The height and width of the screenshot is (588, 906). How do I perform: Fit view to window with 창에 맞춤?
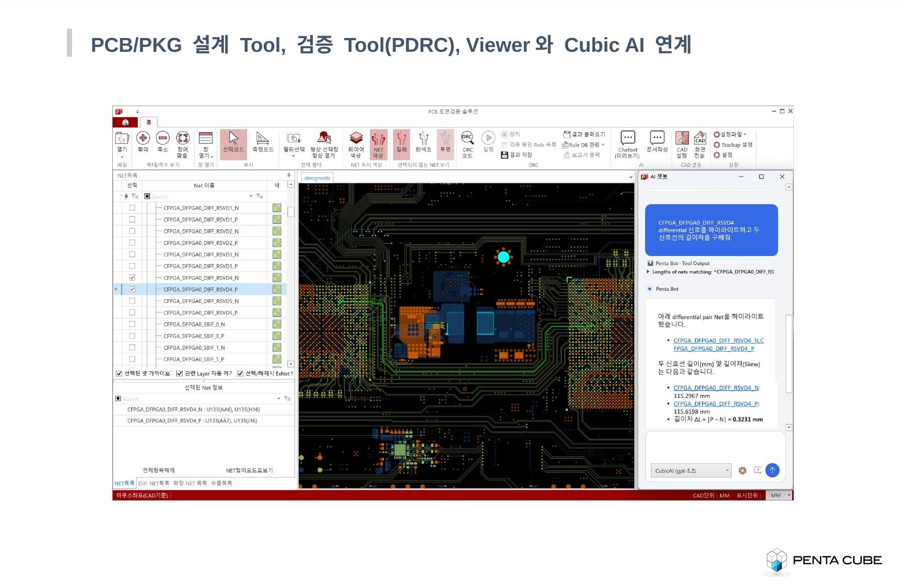(x=183, y=144)
